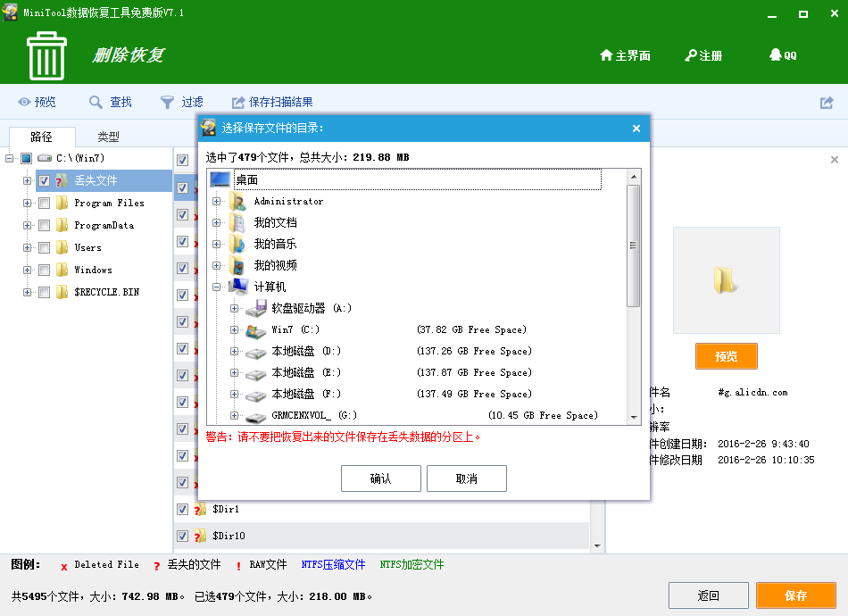Close the save directory dialog
This screenshot has width=848, height=616.
[636, 129]
